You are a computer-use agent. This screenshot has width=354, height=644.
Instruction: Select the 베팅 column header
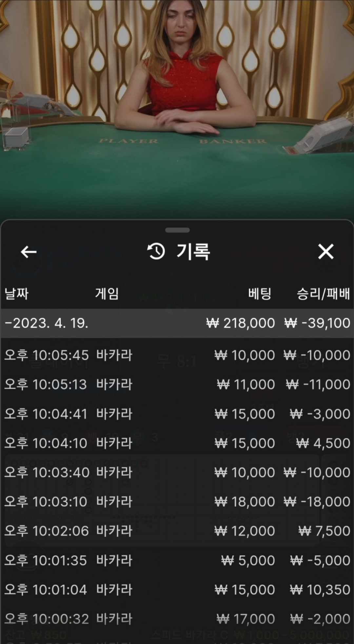pos(260,293)
